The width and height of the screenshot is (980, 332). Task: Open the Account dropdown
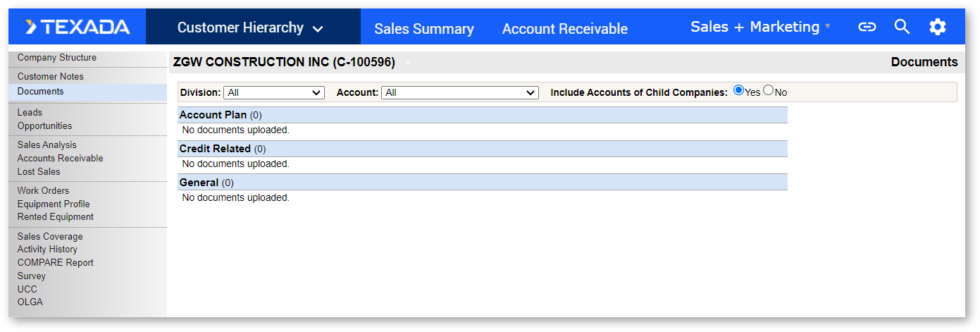click(x=459, y=92)
